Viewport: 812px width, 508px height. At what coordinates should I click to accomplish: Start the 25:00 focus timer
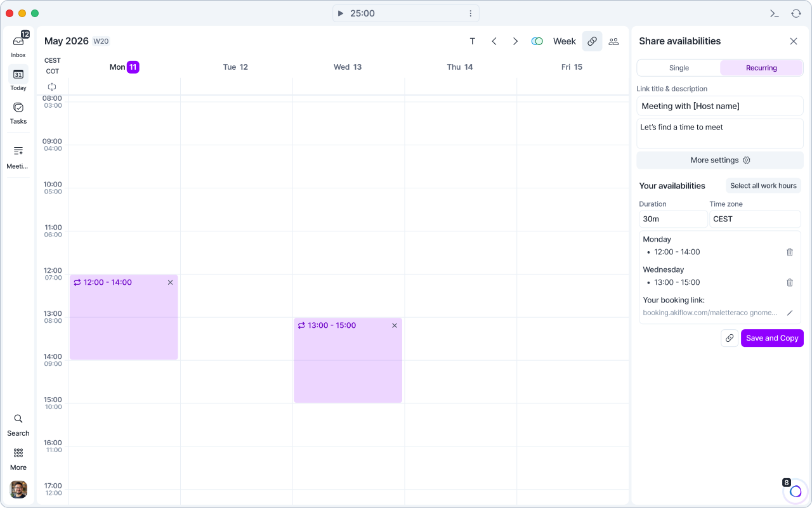click(x=341, y=13)
